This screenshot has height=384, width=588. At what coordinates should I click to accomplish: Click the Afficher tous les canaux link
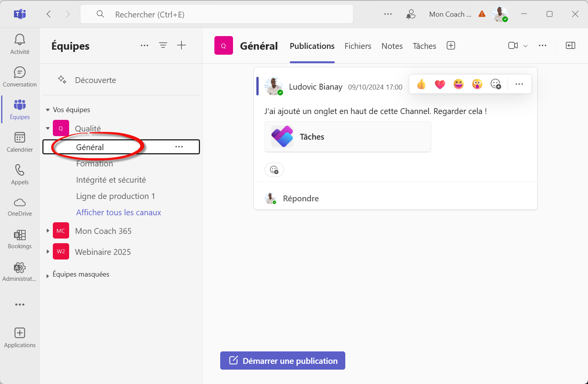(x=118, y=213)
